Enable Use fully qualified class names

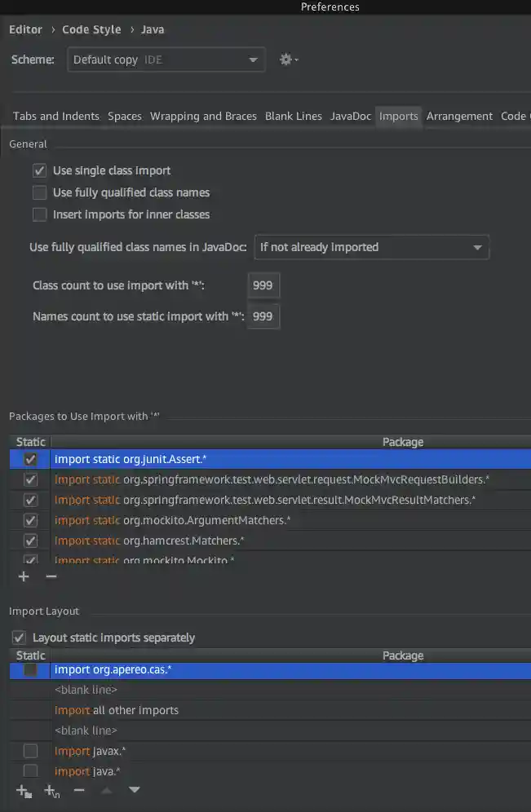point(39,193)
